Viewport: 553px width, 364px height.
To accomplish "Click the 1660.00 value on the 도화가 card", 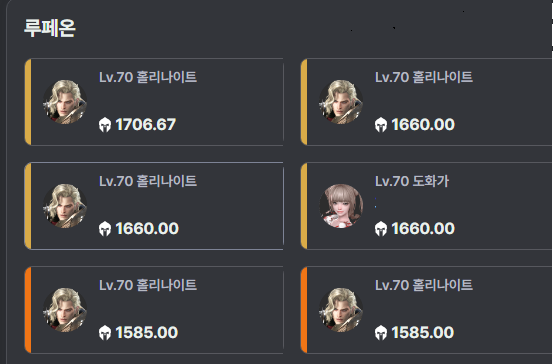I will (423, 229).
